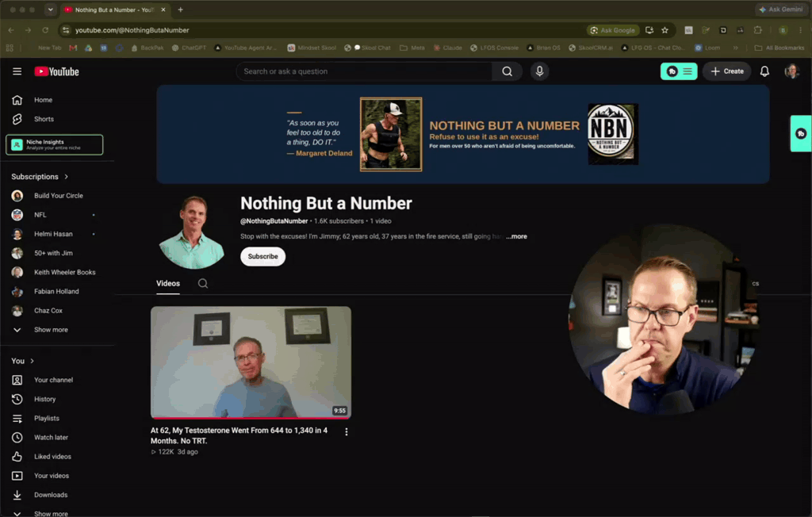Open the testosterone video thumbnail
The image size is (812, 517).
tap(251, 362)
